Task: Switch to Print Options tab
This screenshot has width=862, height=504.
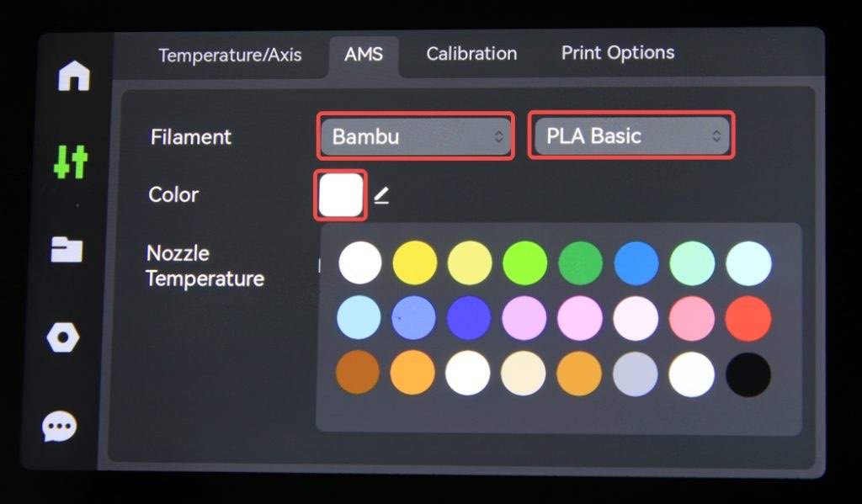Action: coord(618,53)
